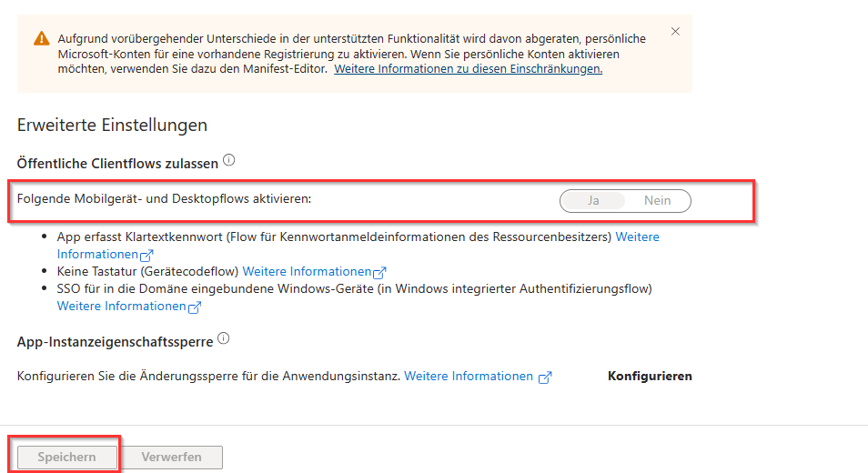Click Konfigurieren for the instance property lock

(x=650, y=377)
